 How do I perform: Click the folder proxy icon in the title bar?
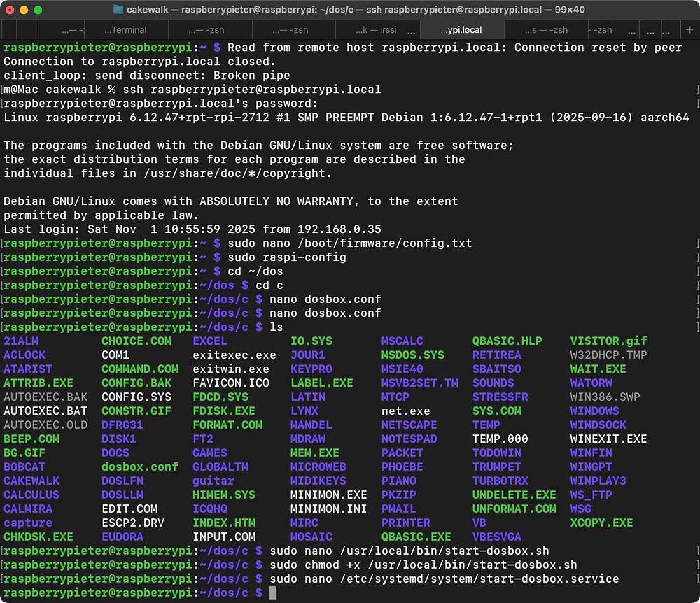(118, 9)
